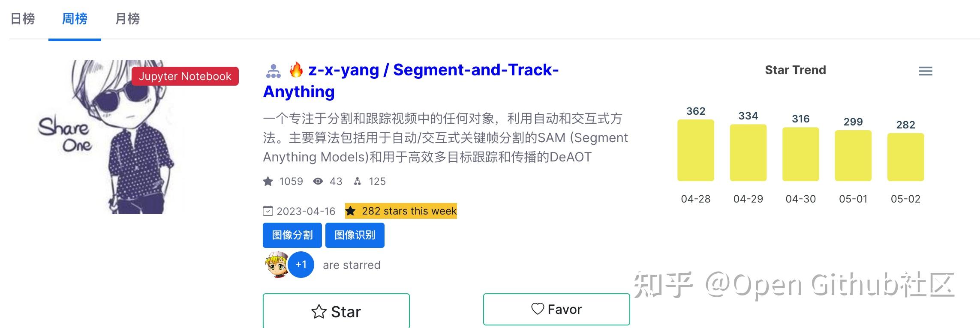Click the 图像识别 tag button
Viewport: 980px width, 328px height.
(x=355, y=235)
